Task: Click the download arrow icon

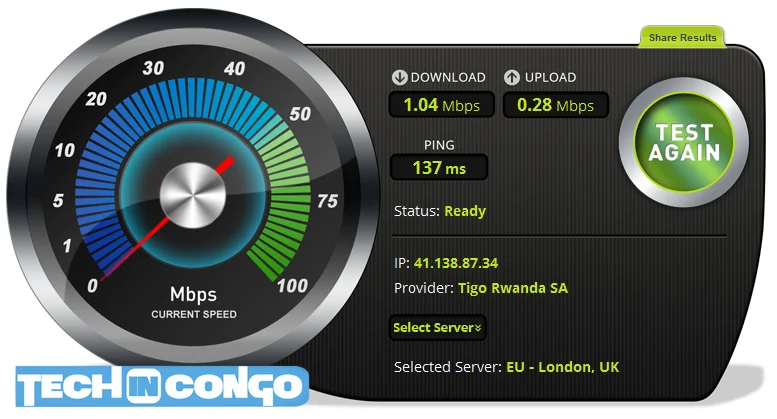Action: pyautogui.click(x=399, y=77)
